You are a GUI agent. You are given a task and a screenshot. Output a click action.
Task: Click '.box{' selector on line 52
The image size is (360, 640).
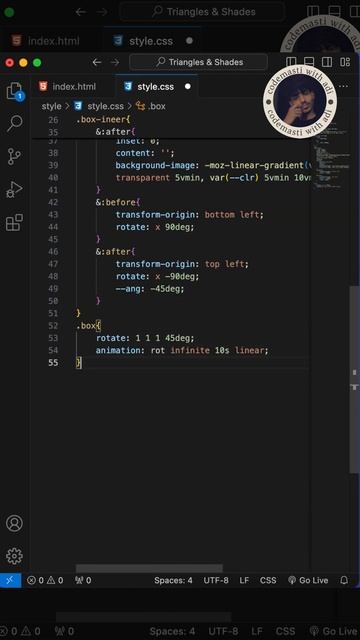(x=88, y=326)
